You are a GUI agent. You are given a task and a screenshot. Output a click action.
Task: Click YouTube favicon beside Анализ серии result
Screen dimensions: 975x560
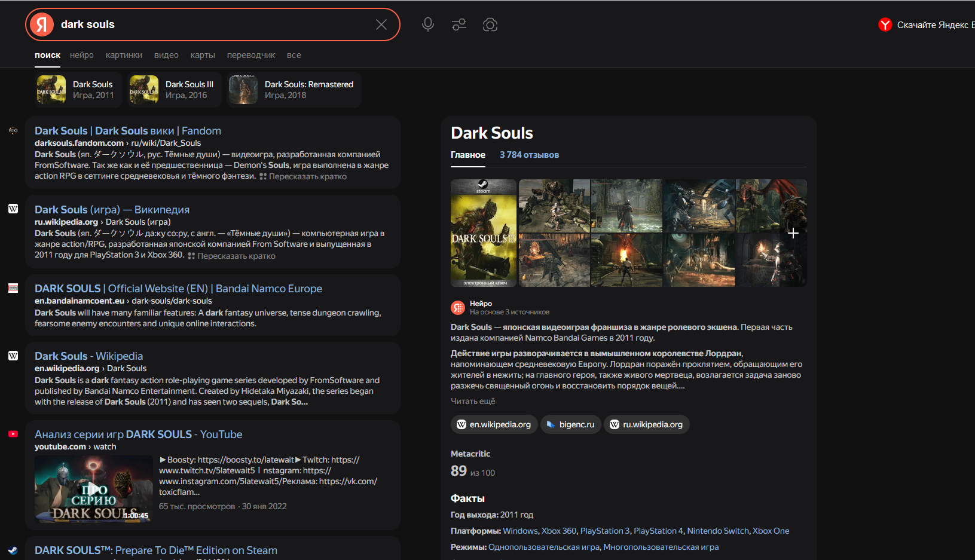13,434
